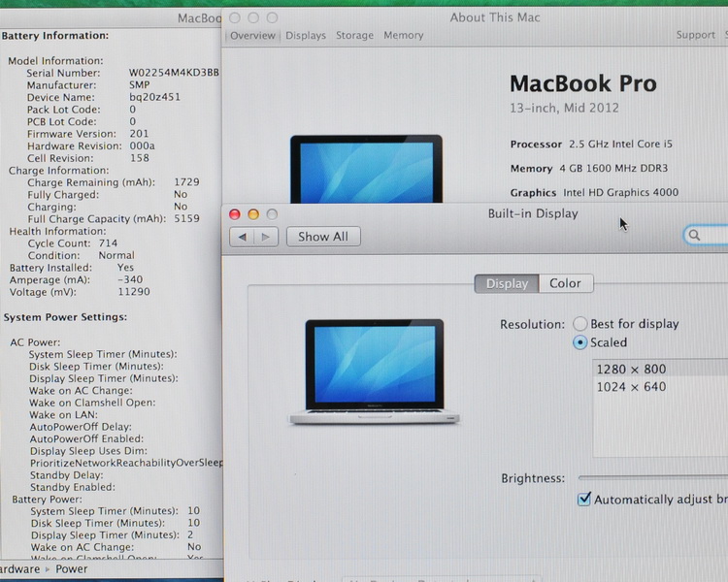Click the System Power Settings heading

[x=65, y=317]
